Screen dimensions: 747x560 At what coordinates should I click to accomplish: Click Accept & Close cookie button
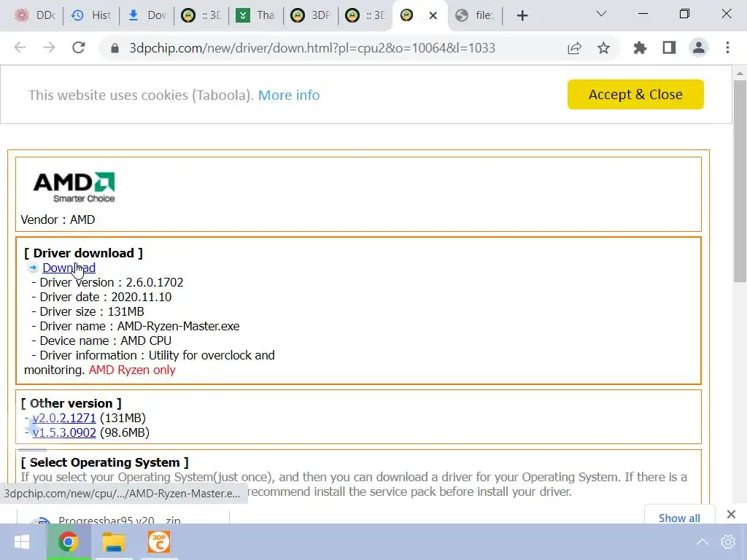635,94
